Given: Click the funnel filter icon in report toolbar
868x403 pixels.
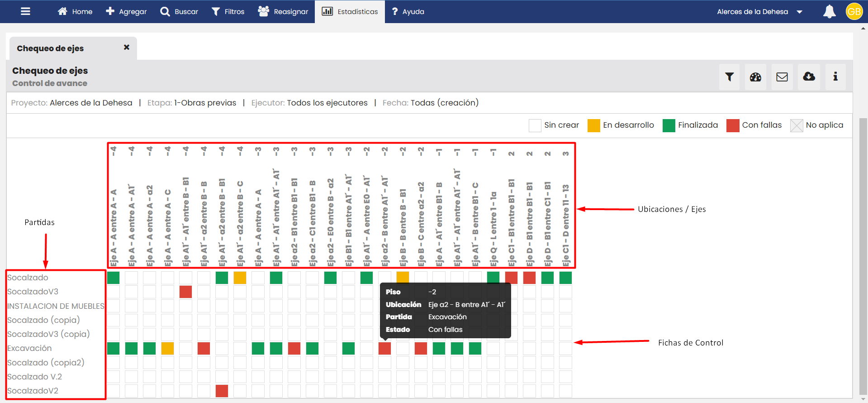Looking at the screenshot, I should pos(729,77).
